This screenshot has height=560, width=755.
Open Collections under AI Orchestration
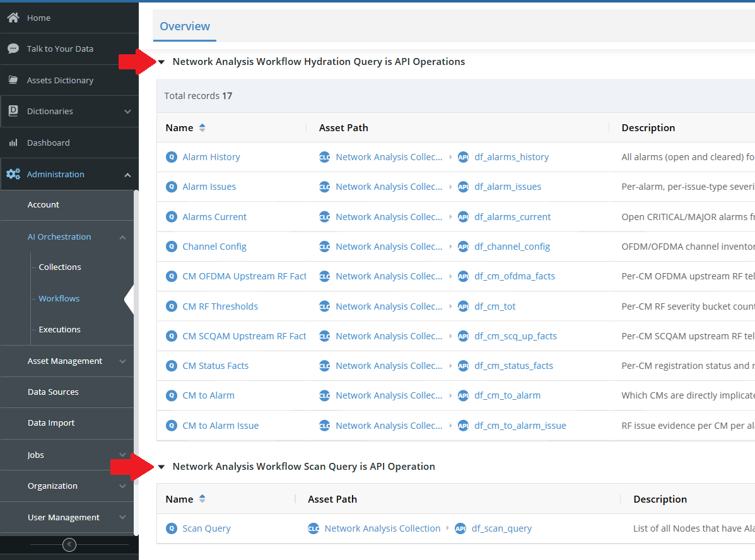tap(60, 267)
